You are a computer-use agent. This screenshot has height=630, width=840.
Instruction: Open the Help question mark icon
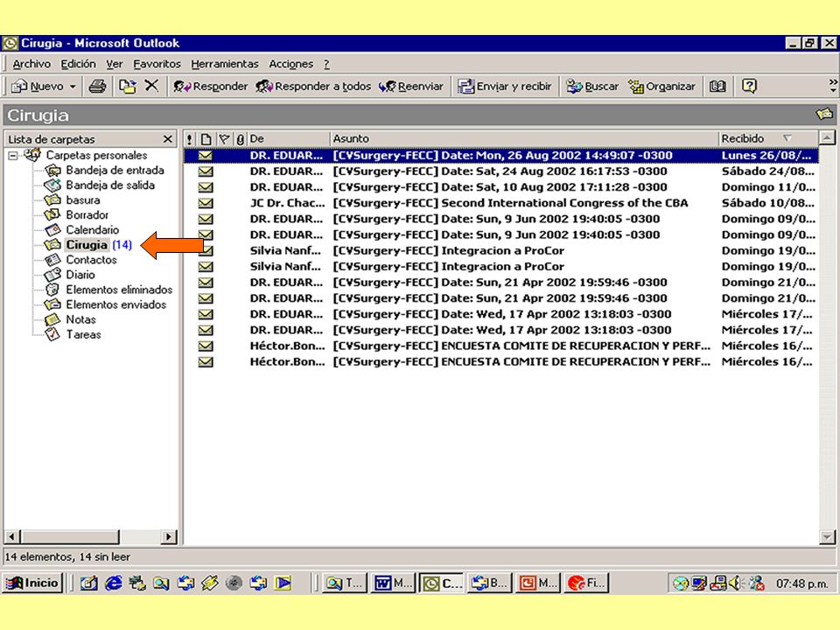749,87
